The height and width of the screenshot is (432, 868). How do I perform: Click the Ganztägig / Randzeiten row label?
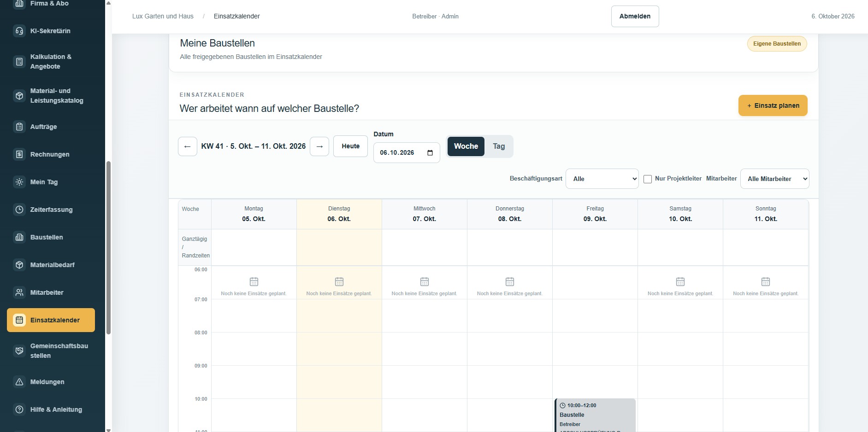195,247
